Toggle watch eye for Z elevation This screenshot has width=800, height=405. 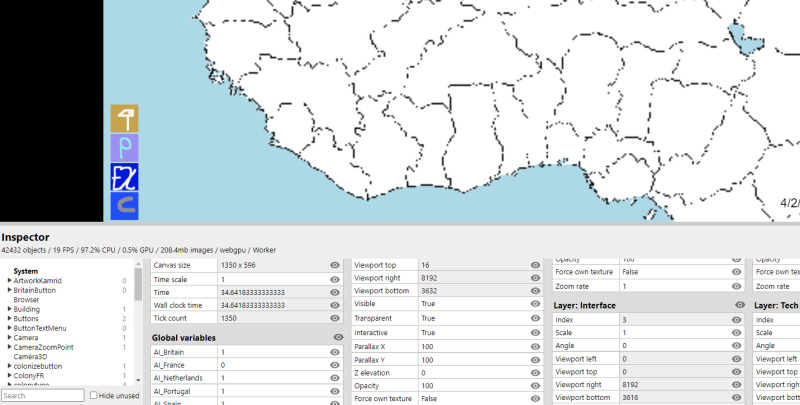535,373
